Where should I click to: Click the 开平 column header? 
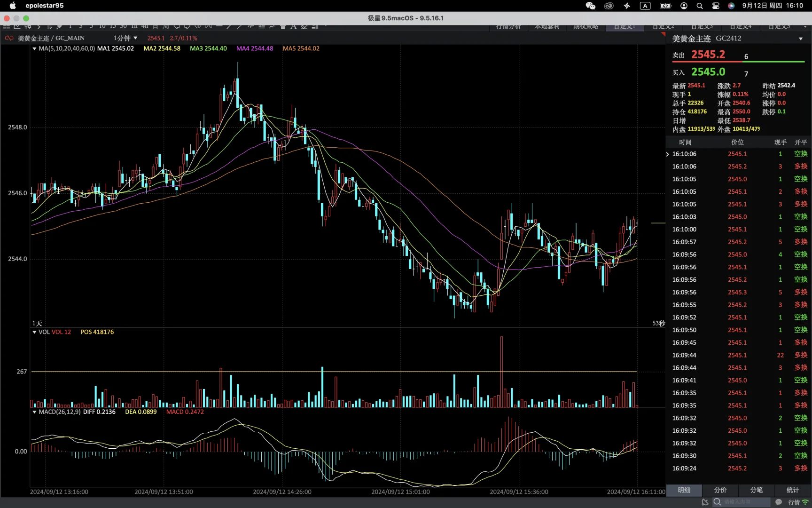[x=801, y=142]
